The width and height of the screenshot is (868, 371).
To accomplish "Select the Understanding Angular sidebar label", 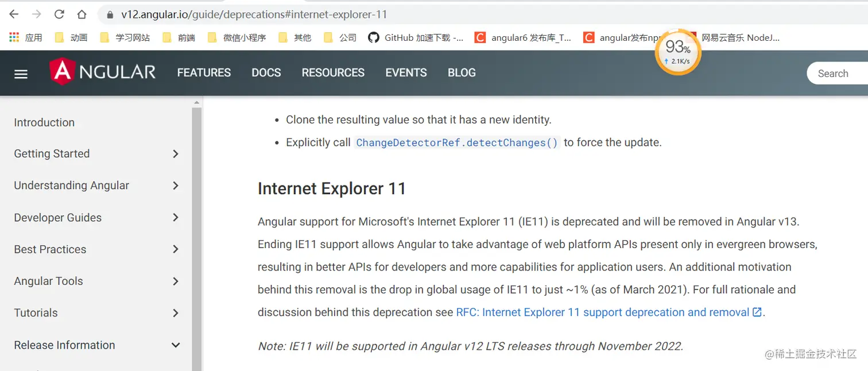I will tap(71, 185).
